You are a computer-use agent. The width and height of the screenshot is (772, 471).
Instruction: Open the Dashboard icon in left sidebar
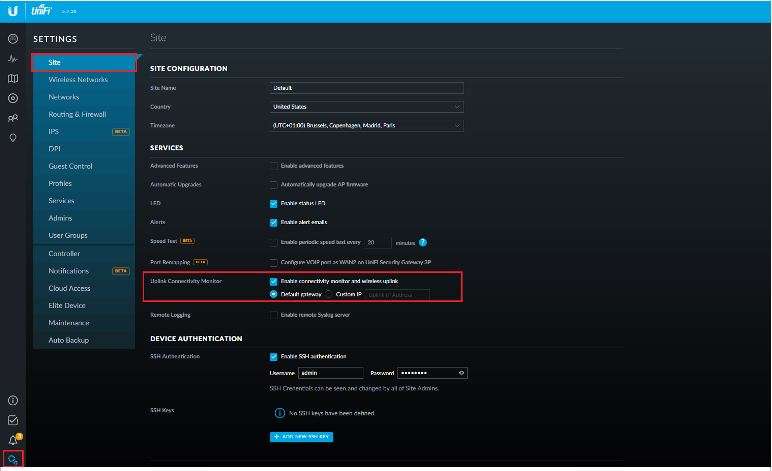click(13, 39)
